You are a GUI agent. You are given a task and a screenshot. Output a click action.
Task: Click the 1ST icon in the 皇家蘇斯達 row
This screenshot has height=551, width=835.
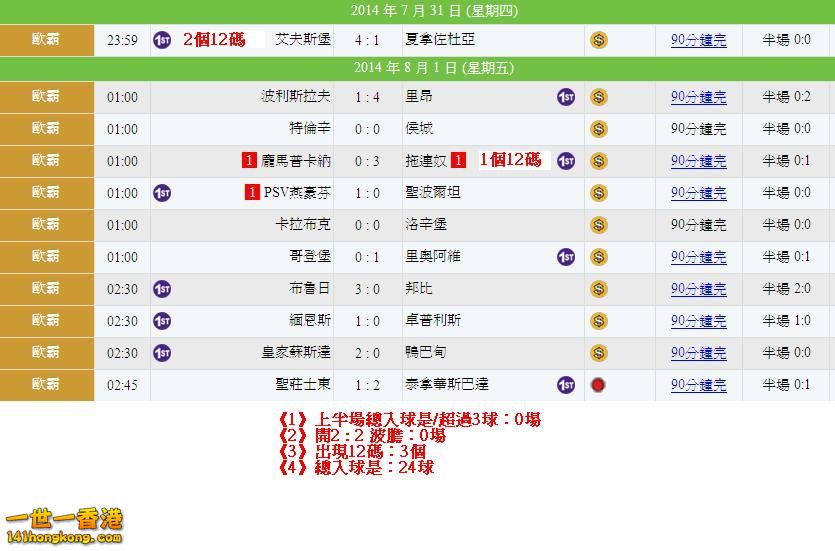[162, 352]
